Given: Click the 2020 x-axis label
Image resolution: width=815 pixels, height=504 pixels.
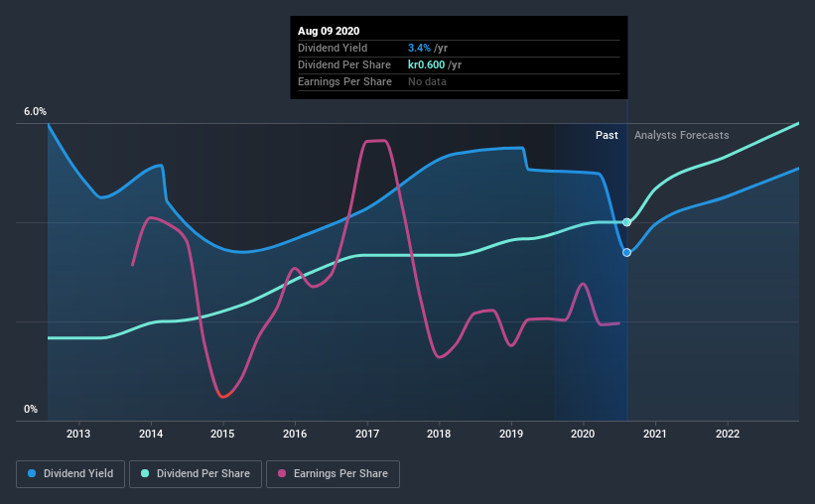Looking at the screenshot, I should pos(583,434).
